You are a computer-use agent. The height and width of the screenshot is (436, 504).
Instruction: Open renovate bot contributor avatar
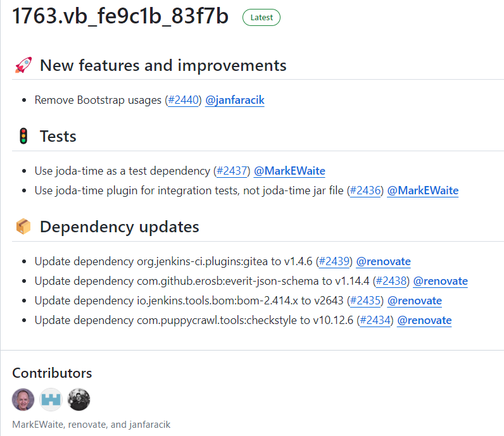click(x=51, y=399)
